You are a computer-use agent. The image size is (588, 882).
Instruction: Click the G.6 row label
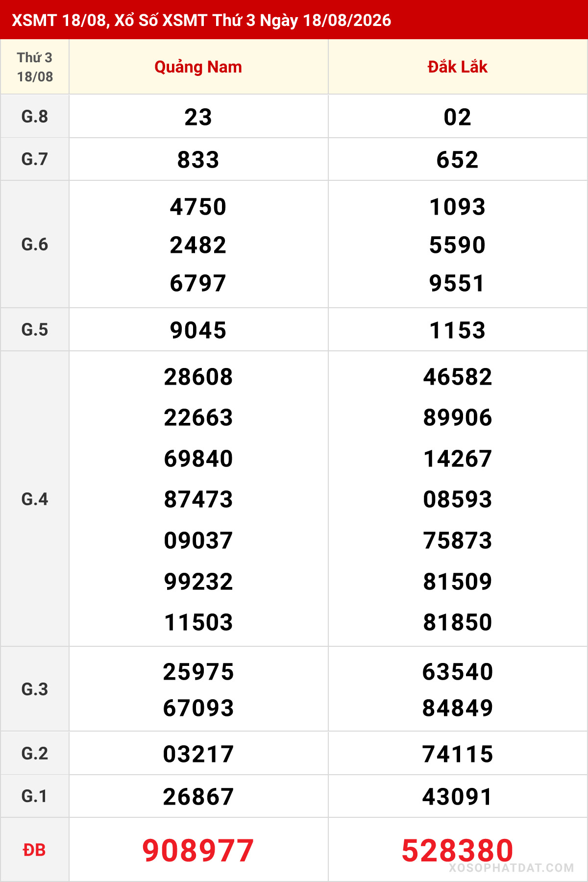coord(35,244)
